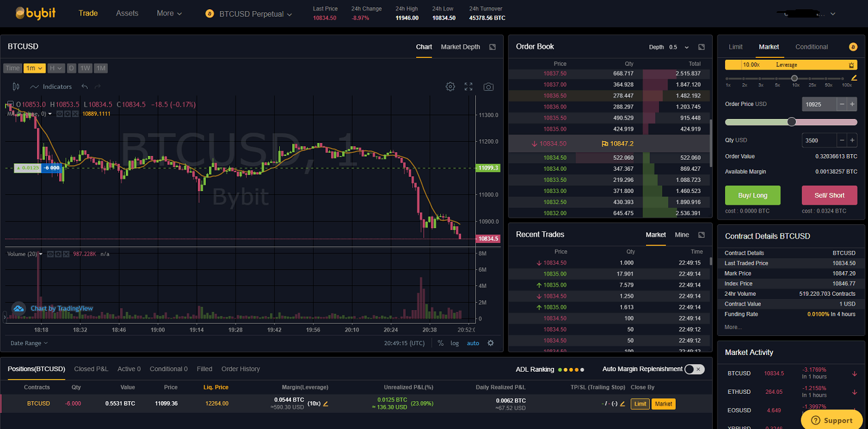Close position by Limit button
This screenshot has height=429, width=868.
coord(640,404)
